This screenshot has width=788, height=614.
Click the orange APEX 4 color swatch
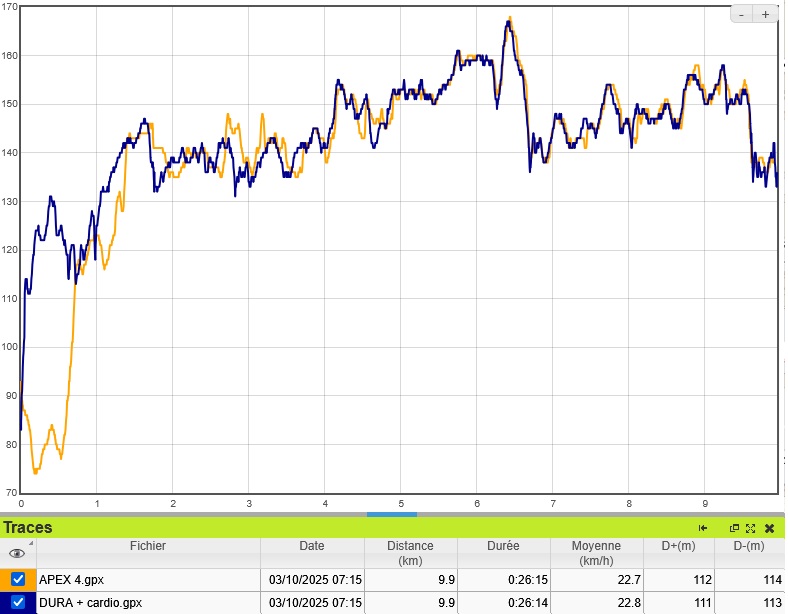[5, 579]
